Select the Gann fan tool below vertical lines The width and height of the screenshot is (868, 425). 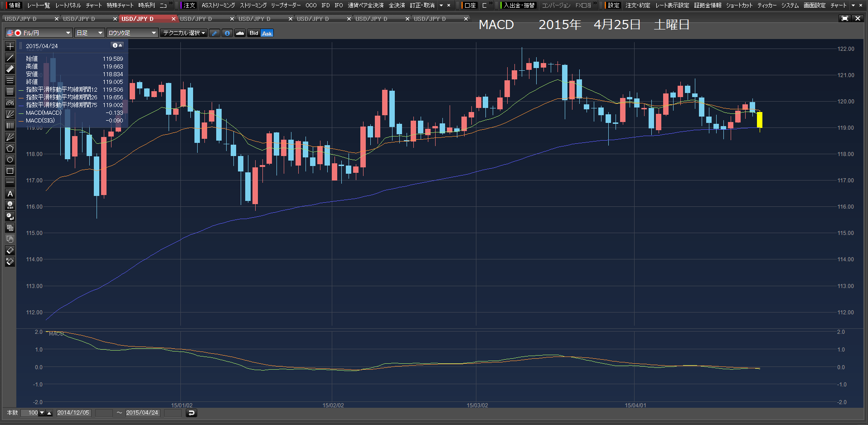point(10,137)
